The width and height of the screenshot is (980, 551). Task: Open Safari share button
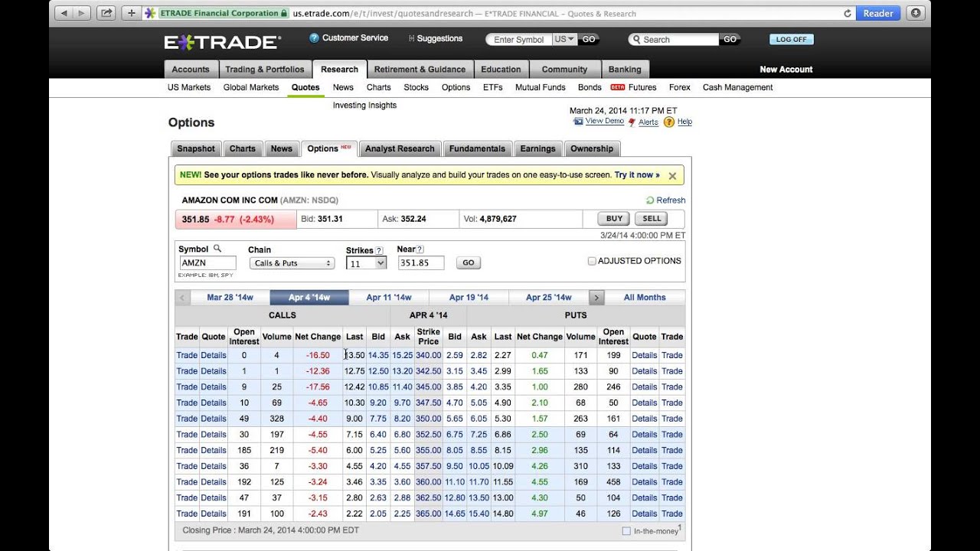106,13
